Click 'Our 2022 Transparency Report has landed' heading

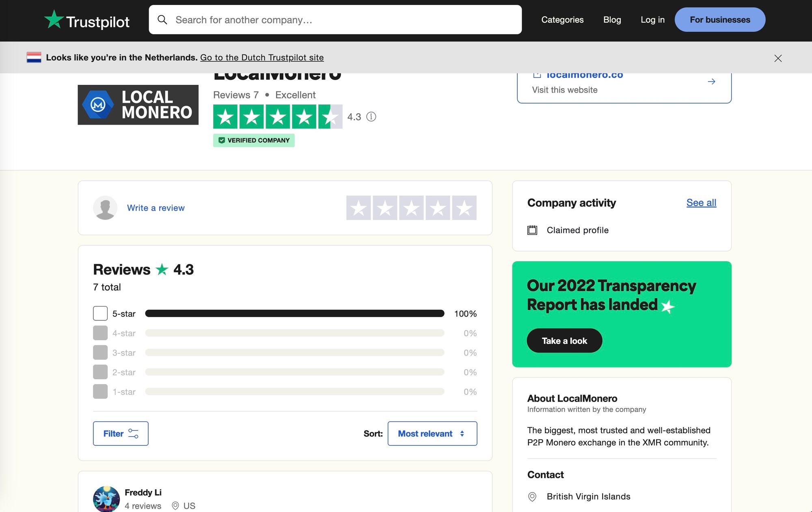click(x=611, y=295)
